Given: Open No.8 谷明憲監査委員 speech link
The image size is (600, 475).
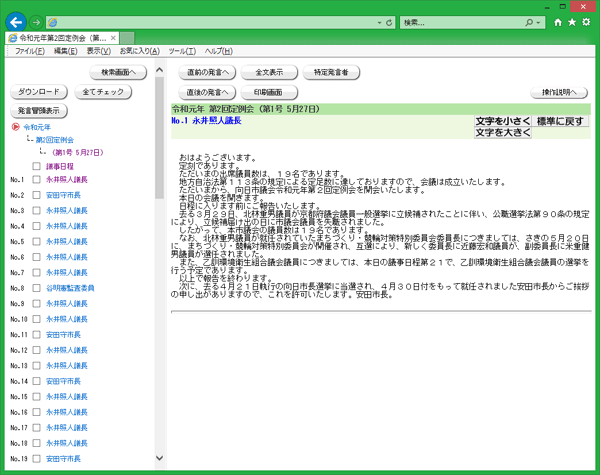Looking at the screenshot, I should click(x=70, y=288).
